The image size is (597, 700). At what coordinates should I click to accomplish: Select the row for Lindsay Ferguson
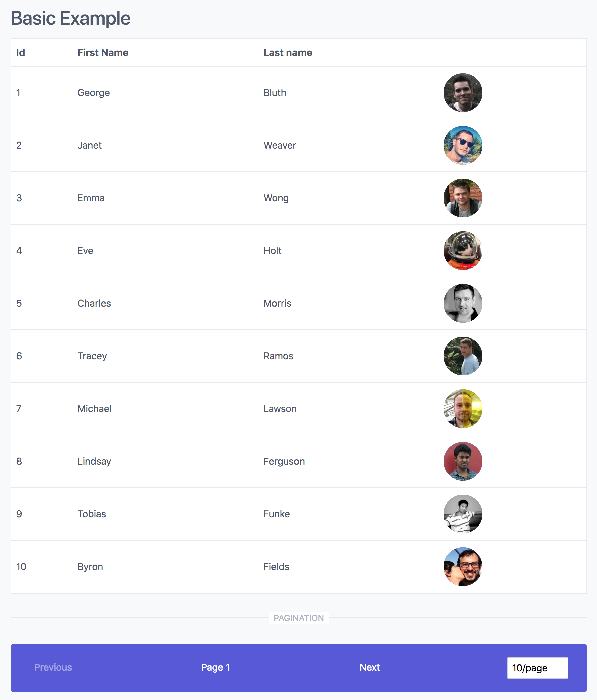click(x=237, y=461)
